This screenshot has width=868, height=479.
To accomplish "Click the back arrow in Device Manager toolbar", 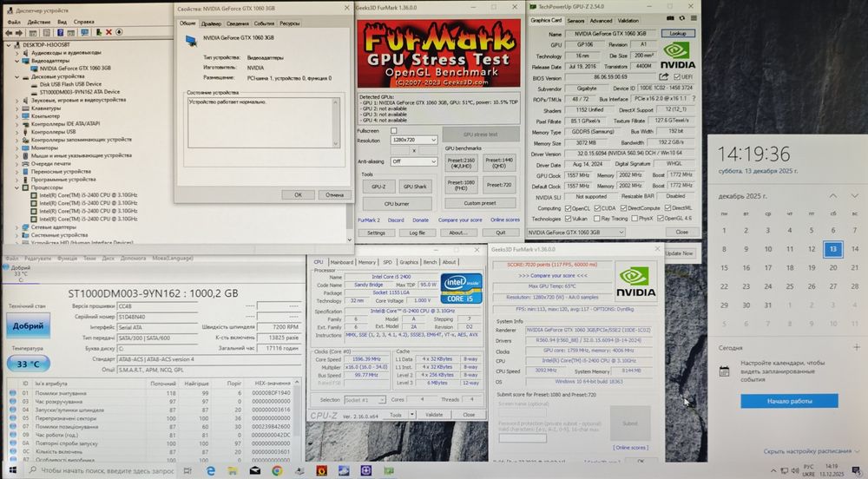I will coord(9,33).
